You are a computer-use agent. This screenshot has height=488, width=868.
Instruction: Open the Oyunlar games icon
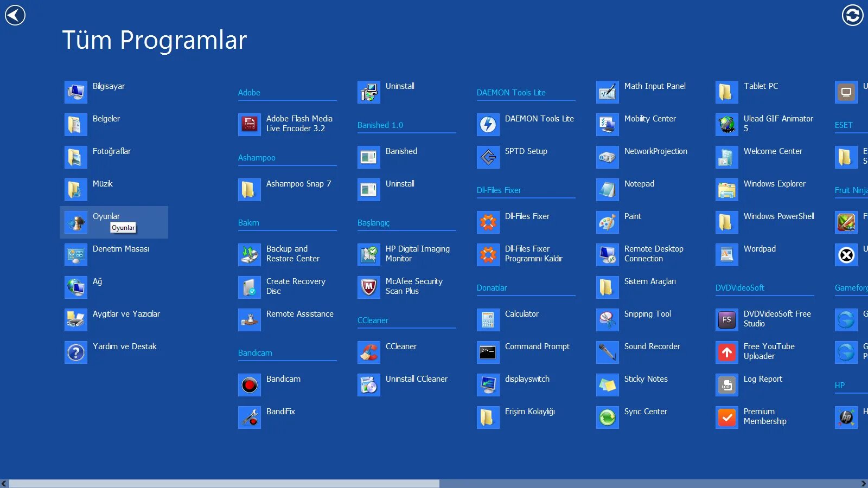point(76,222)
